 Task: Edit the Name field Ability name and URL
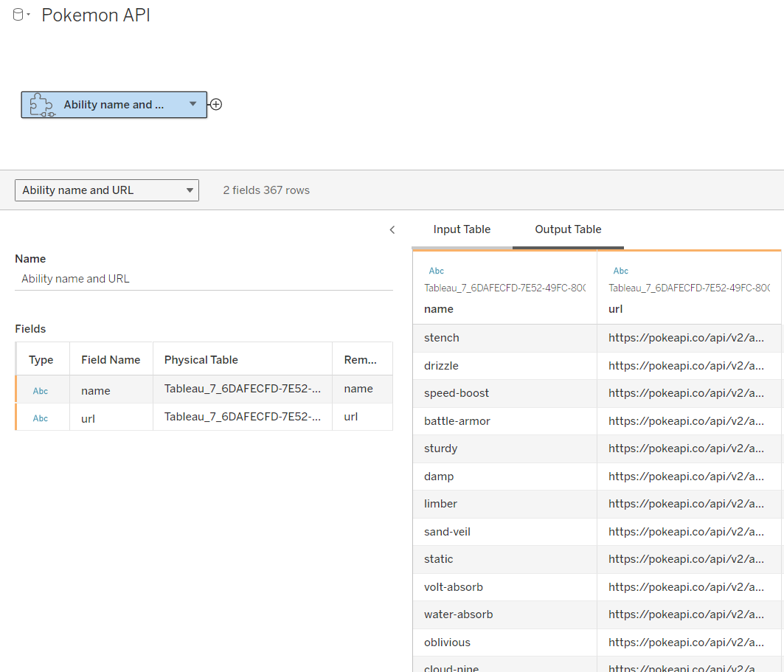point(204,279)
